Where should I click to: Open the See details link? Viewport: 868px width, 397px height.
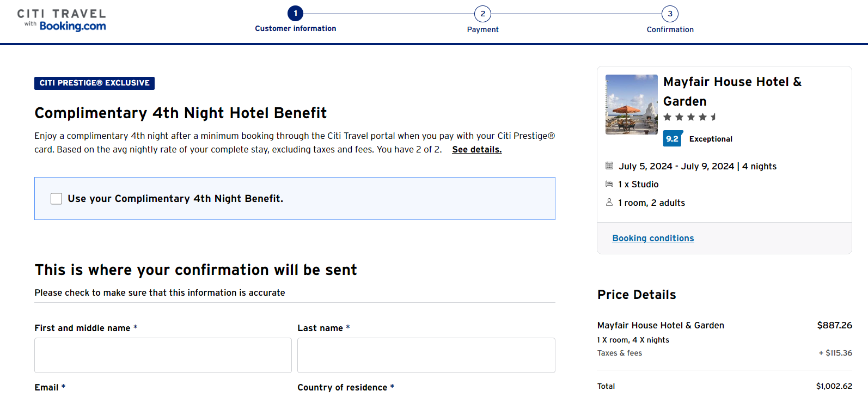477,150
